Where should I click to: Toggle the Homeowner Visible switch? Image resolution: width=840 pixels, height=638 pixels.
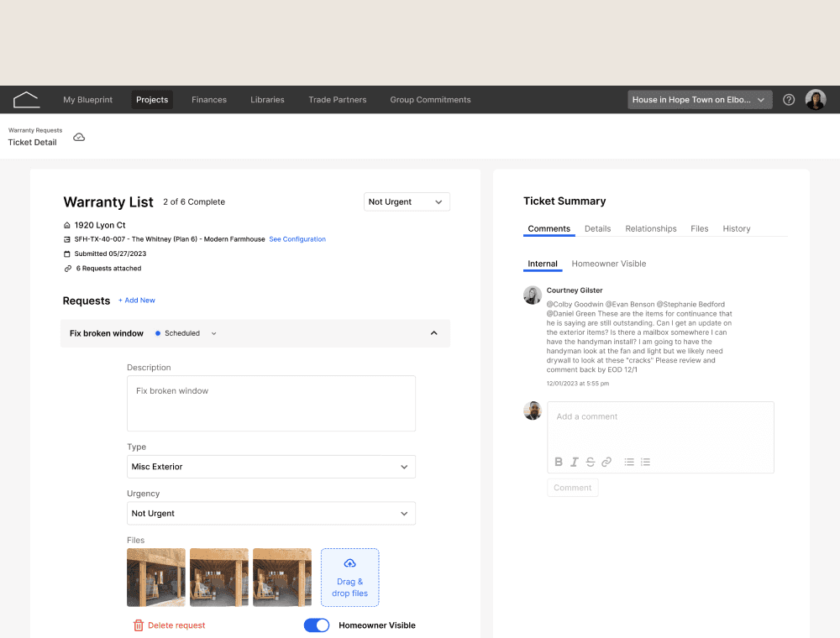click(x=317, y=625)
